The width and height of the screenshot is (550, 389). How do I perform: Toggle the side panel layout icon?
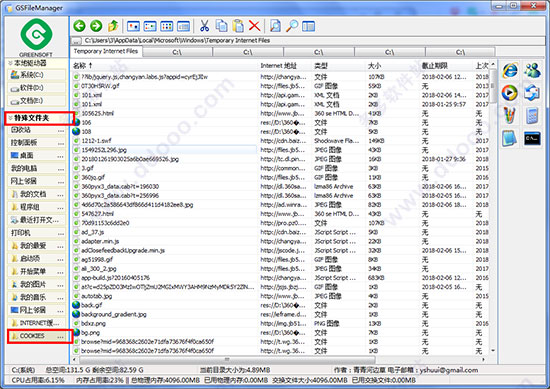click(309, 26)
